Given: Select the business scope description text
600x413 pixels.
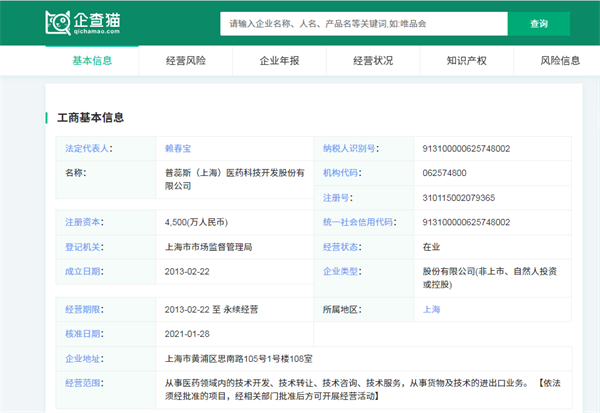Looking at the screenshot, I should (x=362, y=390).
